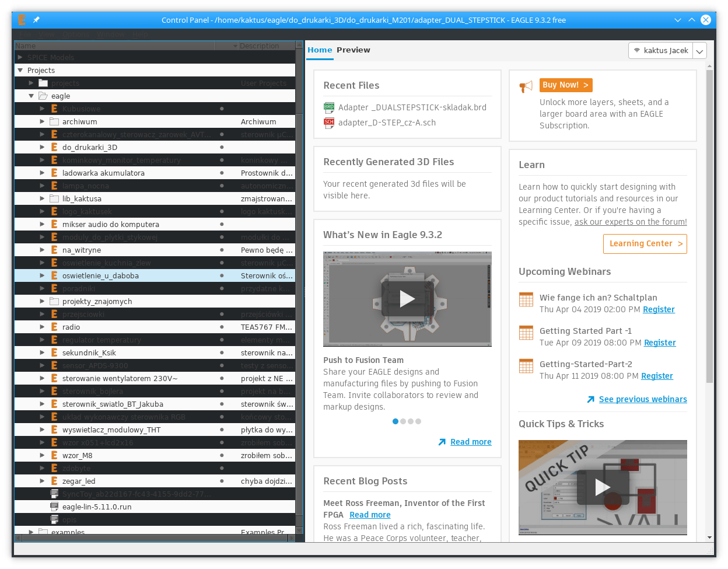Click the EAGLE project icon for ladowarka akumulatora

click(x=54, y=173)
